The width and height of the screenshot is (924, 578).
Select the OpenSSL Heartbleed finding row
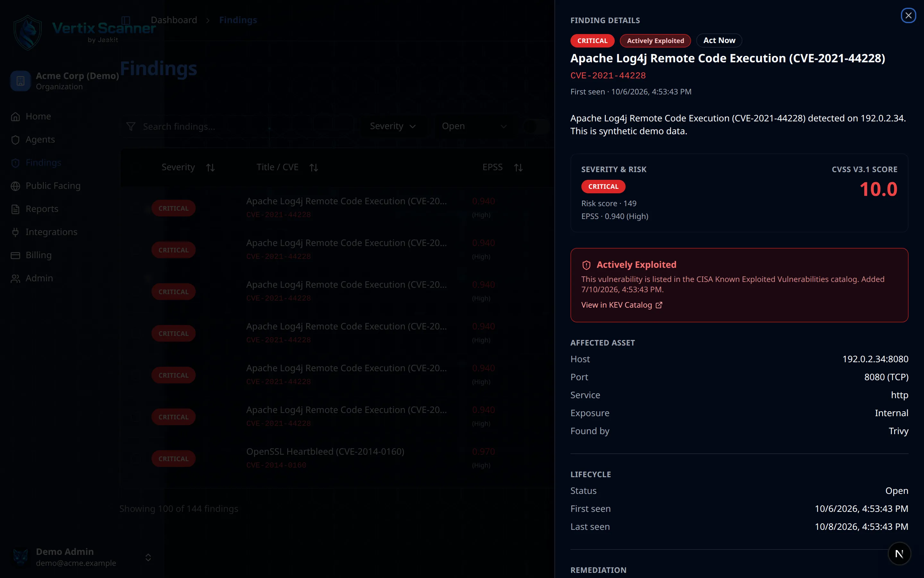(x=338, y=458)
